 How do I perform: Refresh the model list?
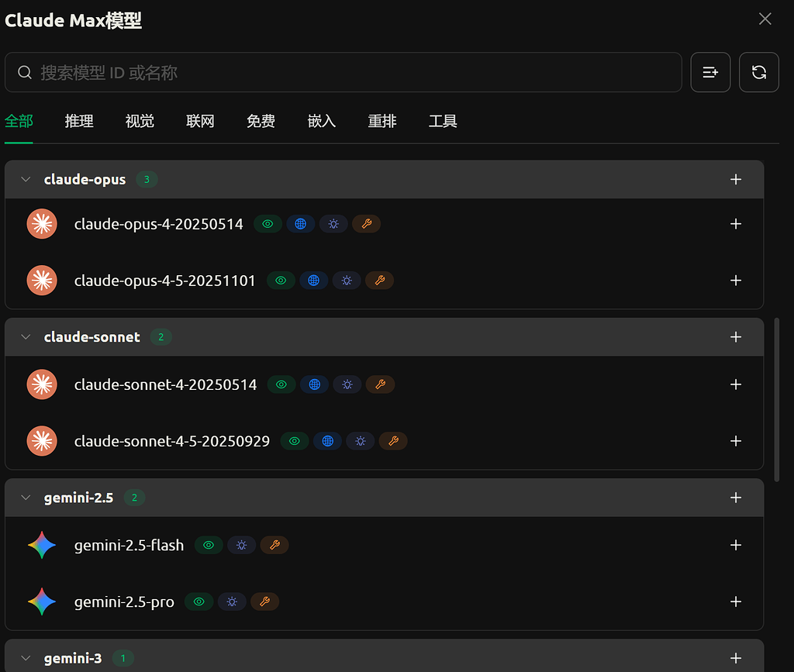759,72
